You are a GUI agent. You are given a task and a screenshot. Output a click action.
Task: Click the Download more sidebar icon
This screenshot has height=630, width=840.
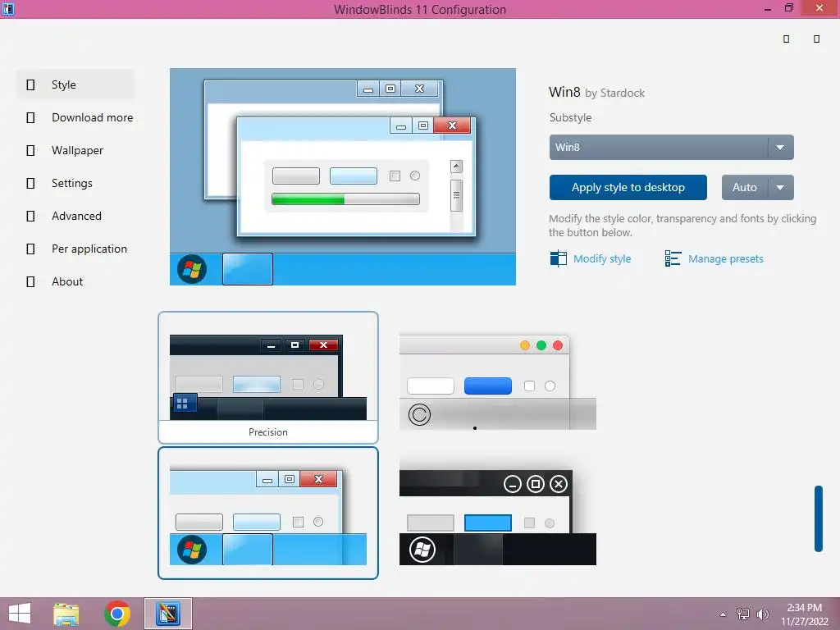tap(30, 117)
